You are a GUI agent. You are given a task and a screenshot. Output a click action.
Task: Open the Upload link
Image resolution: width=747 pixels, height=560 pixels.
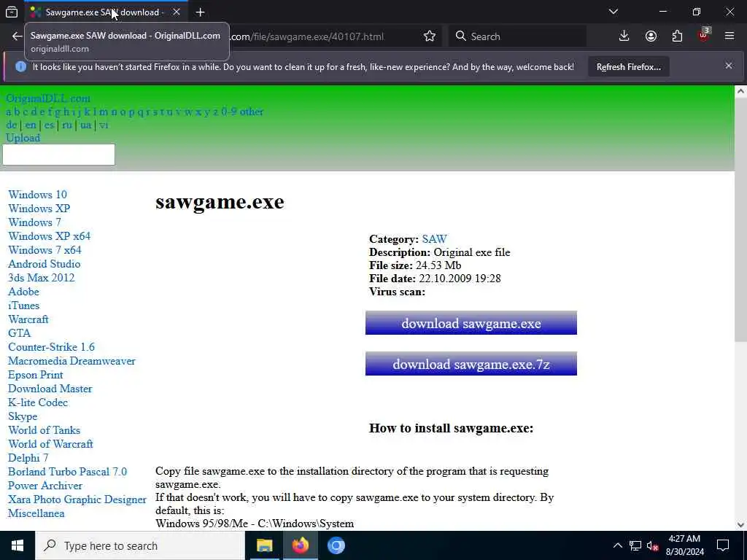click(23, 138)
